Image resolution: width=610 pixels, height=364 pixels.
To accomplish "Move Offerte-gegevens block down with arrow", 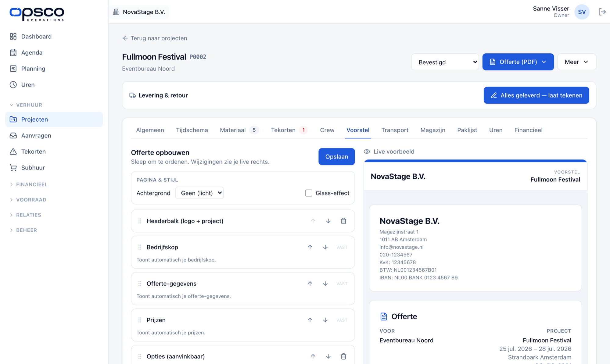I will pyautogui.click(x=325, y=284).
